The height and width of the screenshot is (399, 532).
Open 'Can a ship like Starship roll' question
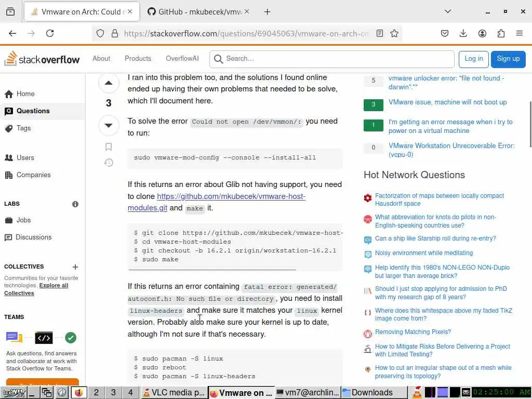[435, 238]
